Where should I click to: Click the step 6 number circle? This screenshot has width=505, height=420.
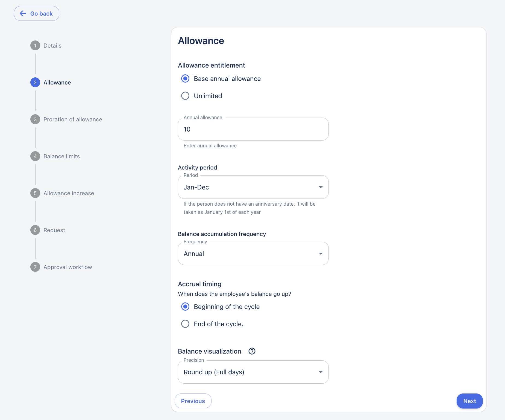tap(35, 230)
